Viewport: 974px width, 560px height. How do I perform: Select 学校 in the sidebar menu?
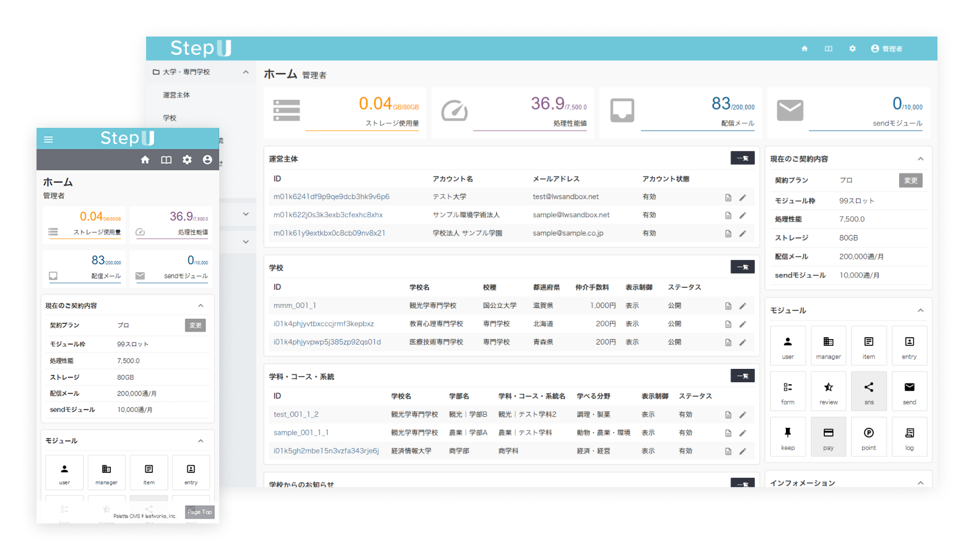(170, 118)
